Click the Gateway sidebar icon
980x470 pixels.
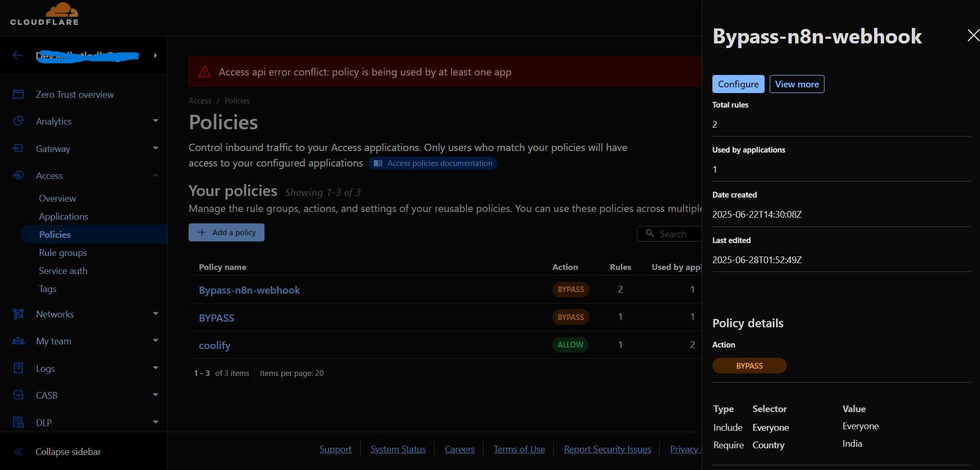(18, 148)
